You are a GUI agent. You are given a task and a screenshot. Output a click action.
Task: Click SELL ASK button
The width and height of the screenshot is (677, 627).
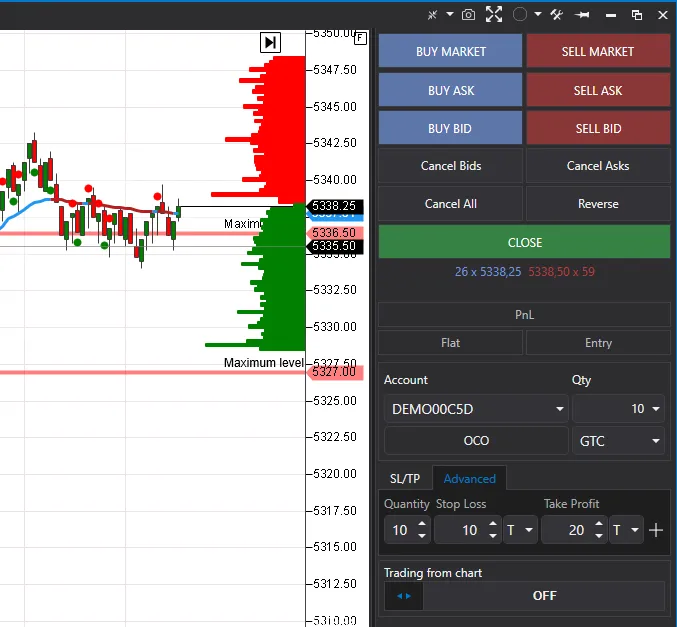pyautogui.click(x=598, y=90)
